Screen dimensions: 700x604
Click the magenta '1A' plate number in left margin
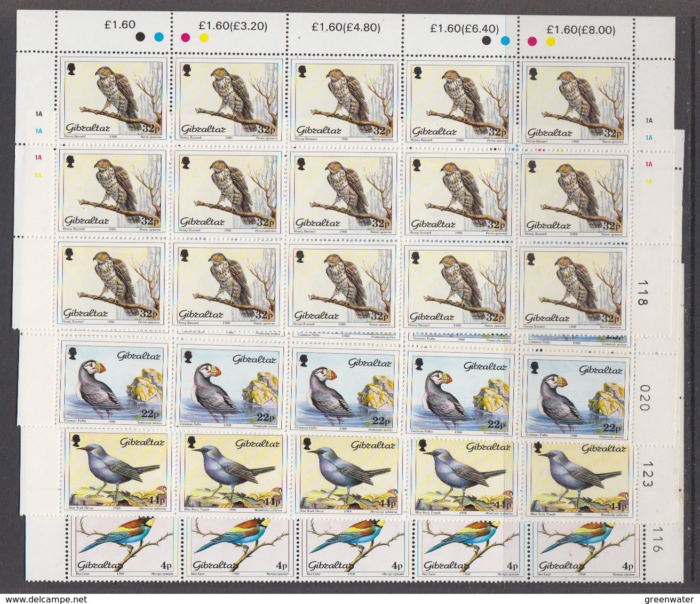pyautogui.click(x=38, y=157)
